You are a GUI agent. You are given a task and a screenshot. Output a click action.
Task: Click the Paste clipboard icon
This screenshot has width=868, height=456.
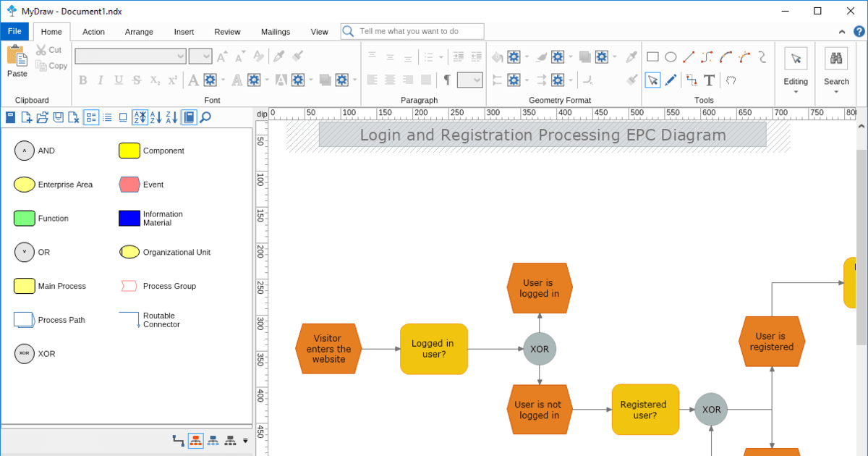click(17, 57)
